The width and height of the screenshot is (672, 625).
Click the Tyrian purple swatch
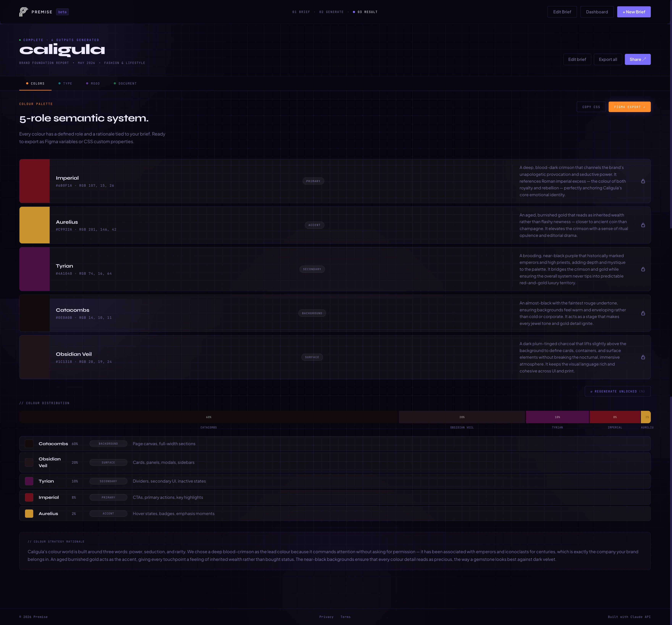click(35, 269)
